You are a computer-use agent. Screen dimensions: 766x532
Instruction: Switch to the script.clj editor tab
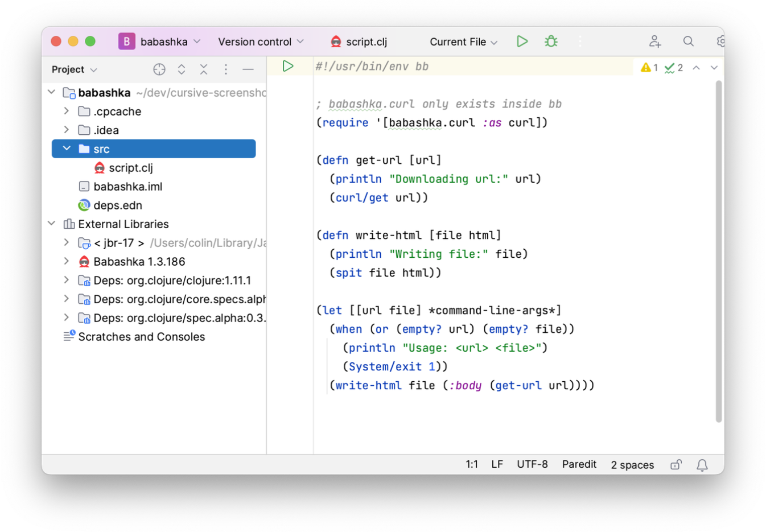click(359, 42)
